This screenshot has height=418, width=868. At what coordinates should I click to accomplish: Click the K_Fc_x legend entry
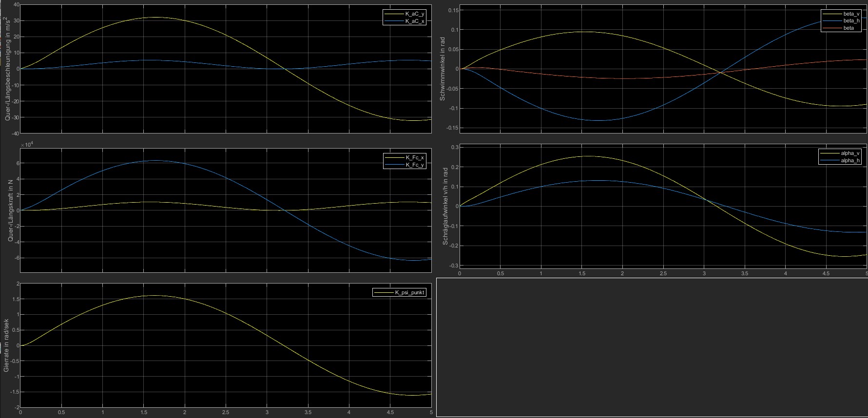pos(415,157)
